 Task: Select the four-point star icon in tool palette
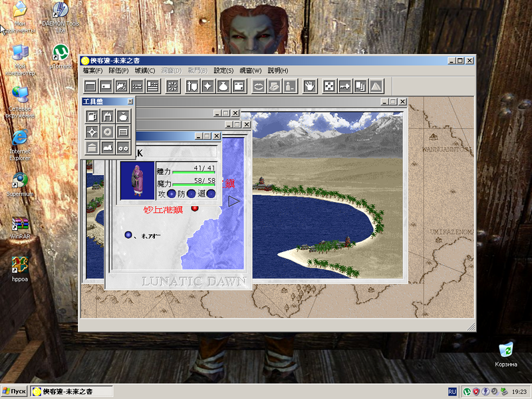pos(92,132)
